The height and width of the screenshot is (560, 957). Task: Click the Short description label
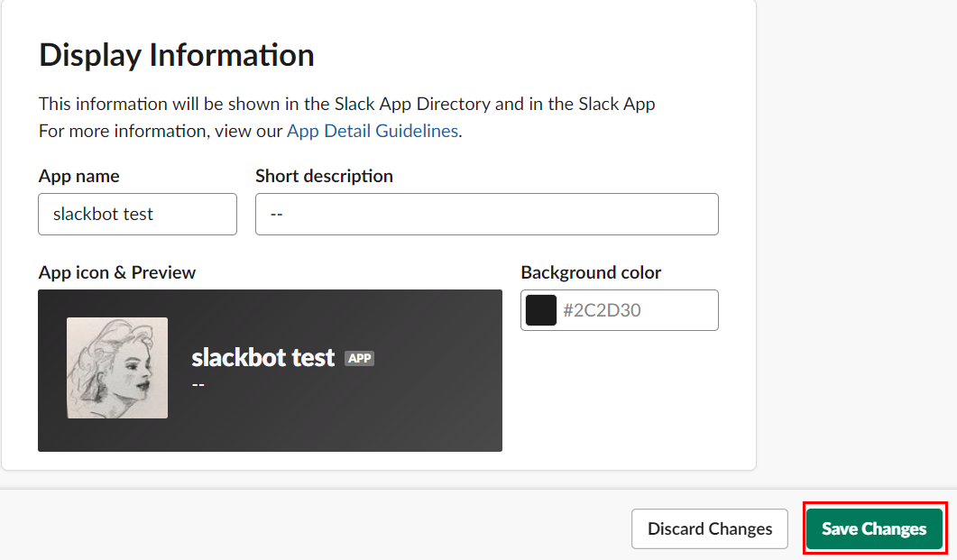pos(324,176)
